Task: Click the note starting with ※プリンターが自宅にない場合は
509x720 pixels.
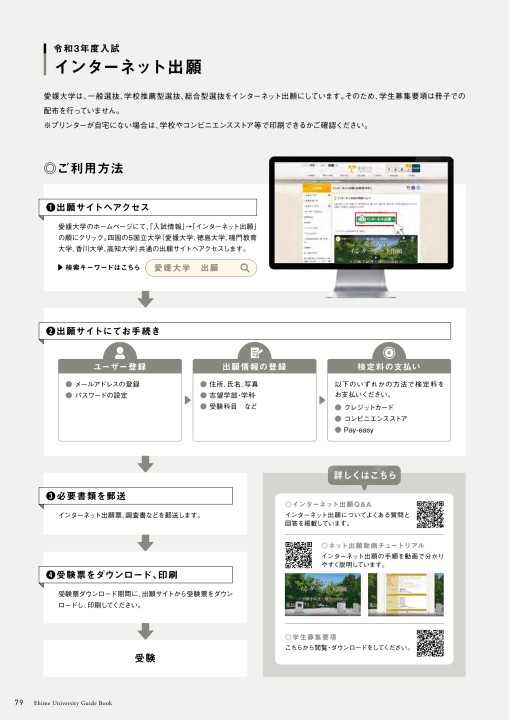Action: tap(206, 125)
